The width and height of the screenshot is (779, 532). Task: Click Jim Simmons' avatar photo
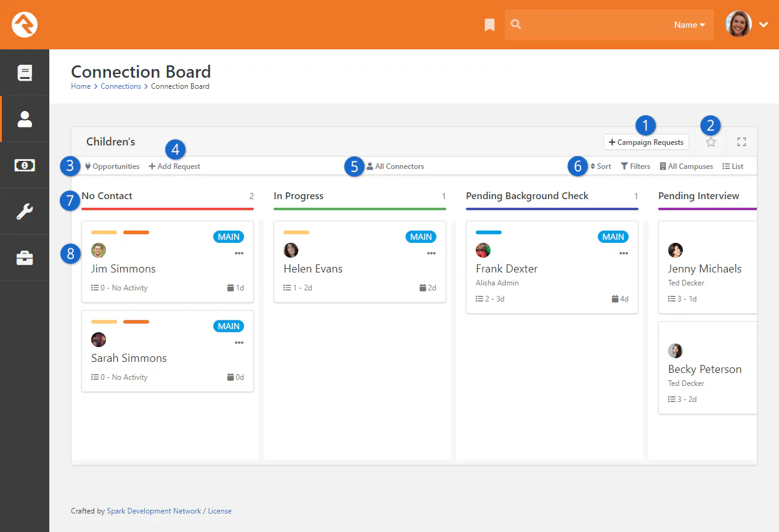(x=99, y=250)
